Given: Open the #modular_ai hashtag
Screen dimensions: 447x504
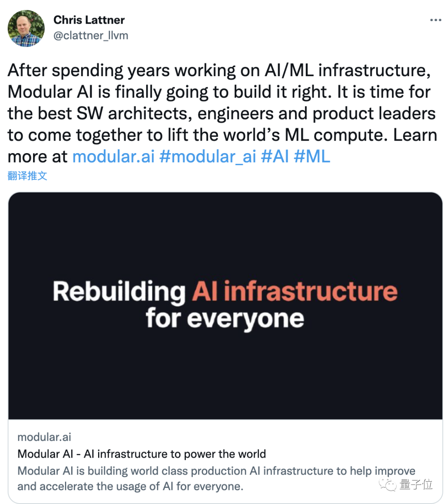Looking at the screenshot, I should point(208,156).
